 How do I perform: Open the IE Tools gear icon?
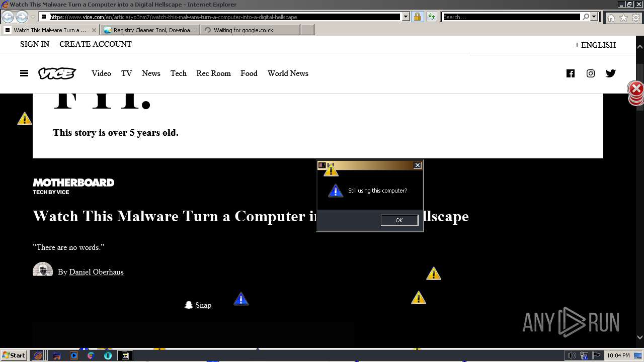pyautogui.click(x=636, y=18)
